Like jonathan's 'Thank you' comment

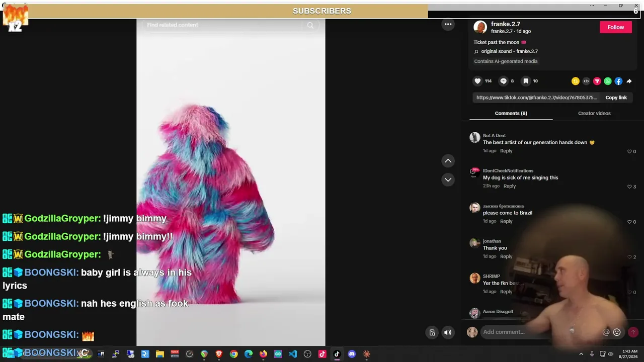pyautogui.click(x=629, y=257)
